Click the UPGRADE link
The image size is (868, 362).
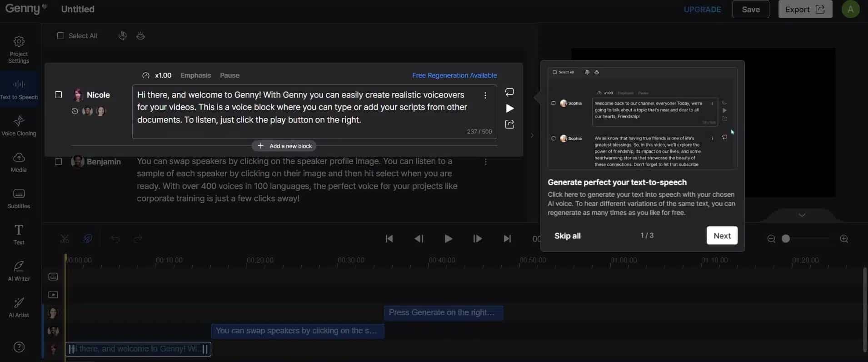click(702, 10)
